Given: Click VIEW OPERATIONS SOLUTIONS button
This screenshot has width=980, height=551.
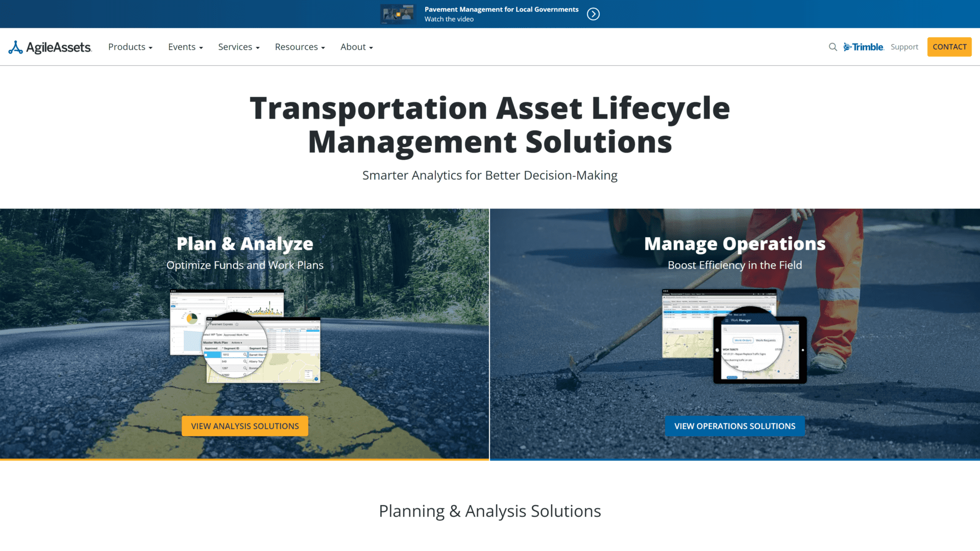Looking at the screenshot, I should pyautogui.click(x=735, y=426).
